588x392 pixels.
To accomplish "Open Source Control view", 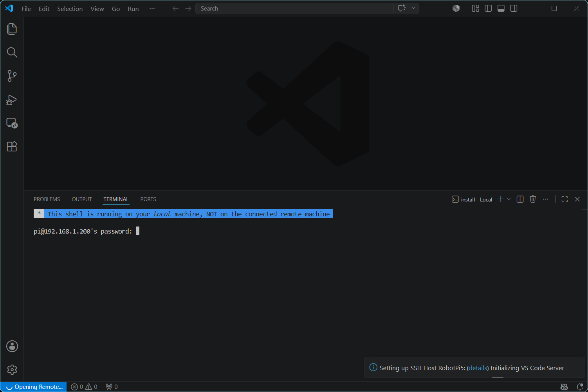I will 12,76.
